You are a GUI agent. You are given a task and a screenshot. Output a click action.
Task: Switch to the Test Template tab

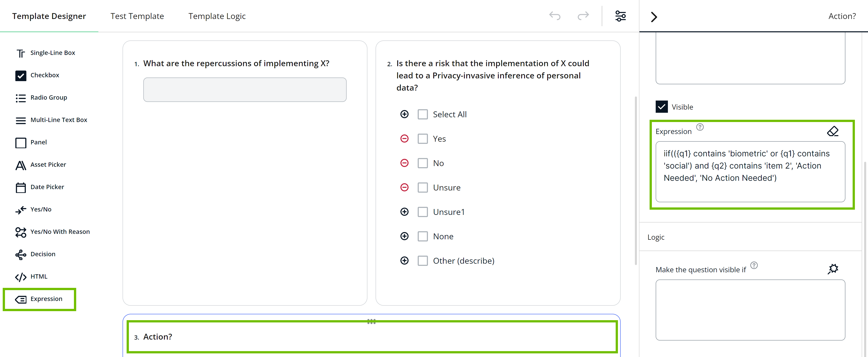coord(137,16)
